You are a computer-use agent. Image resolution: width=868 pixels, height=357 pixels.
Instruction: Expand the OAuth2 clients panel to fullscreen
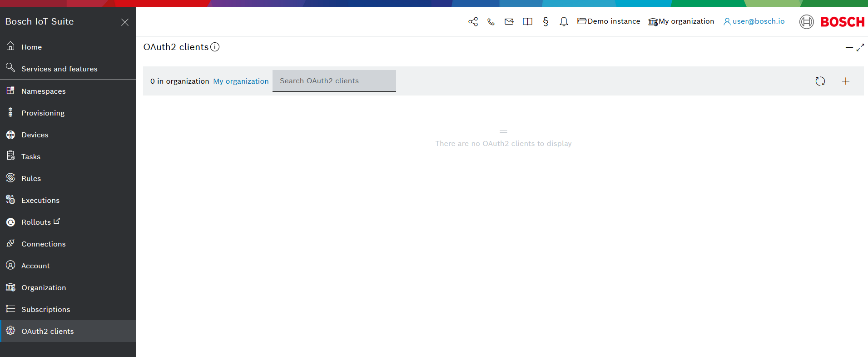[860, 47]
